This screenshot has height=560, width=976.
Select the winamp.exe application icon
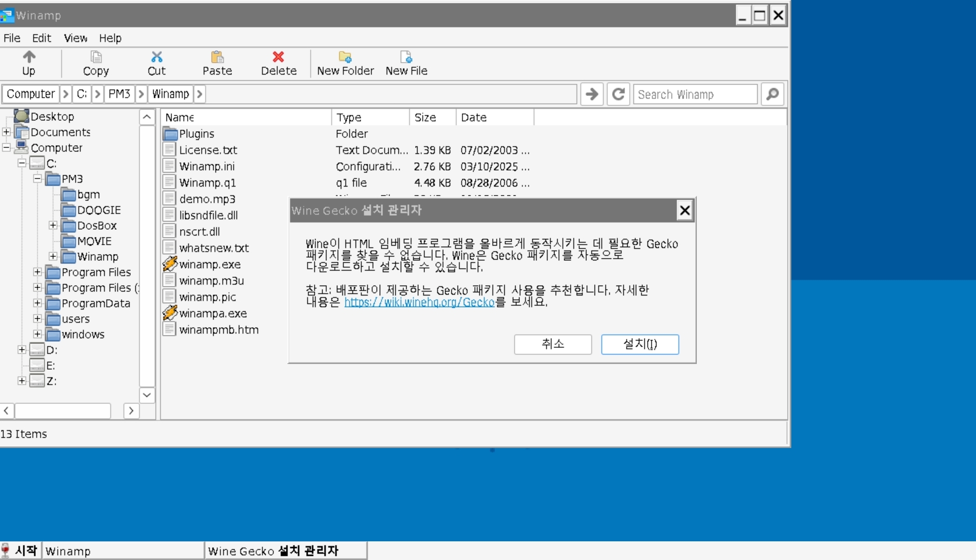click(x=170, y=264)
